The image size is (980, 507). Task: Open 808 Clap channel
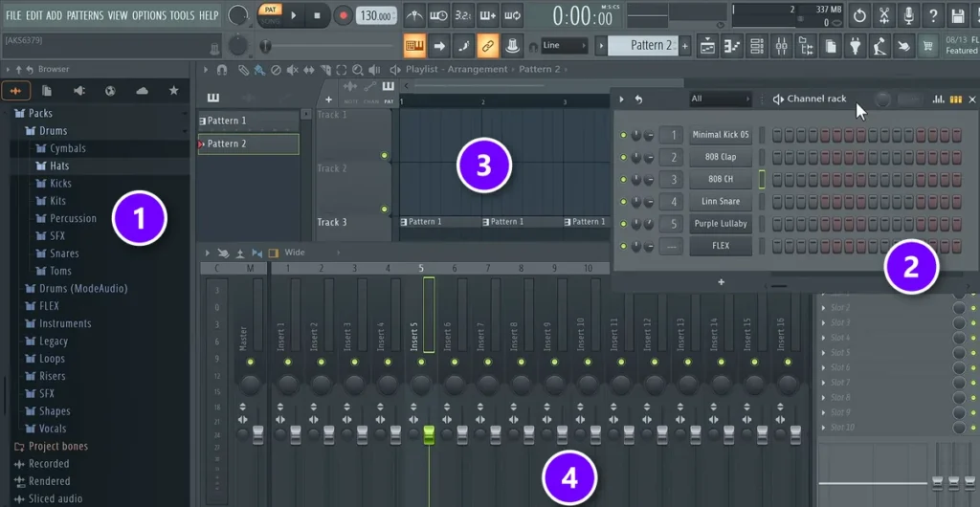[721, 157]
